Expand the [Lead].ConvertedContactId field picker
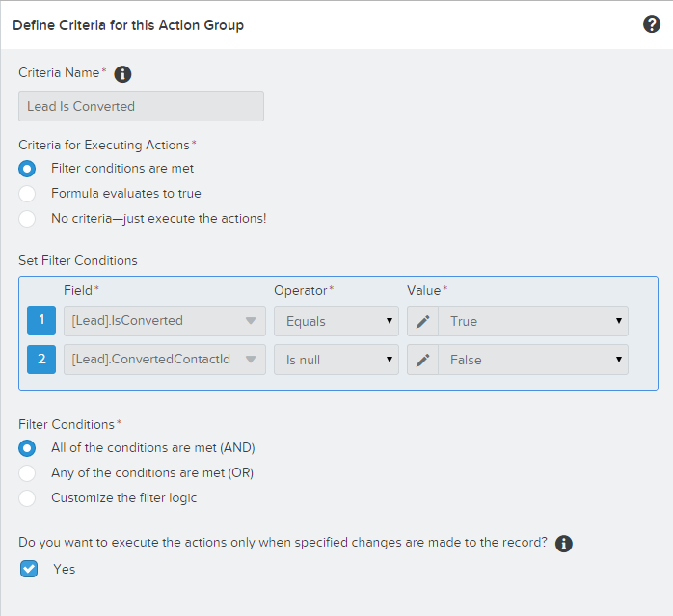 click(164, 360)
